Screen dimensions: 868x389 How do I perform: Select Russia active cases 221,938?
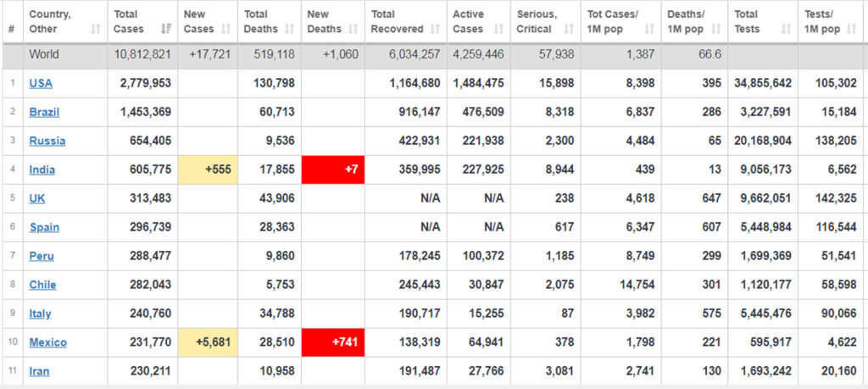tap(483, 141)
